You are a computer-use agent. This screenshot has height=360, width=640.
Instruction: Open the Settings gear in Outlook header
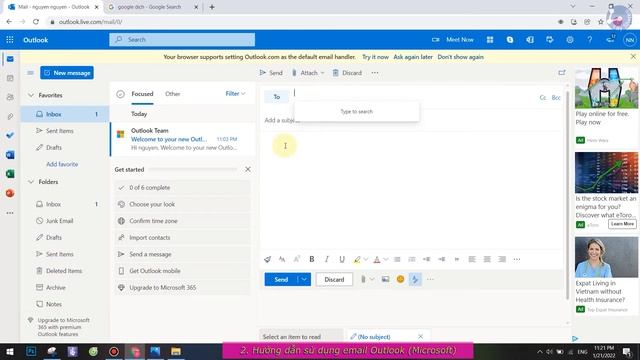(x=570, y=40)
